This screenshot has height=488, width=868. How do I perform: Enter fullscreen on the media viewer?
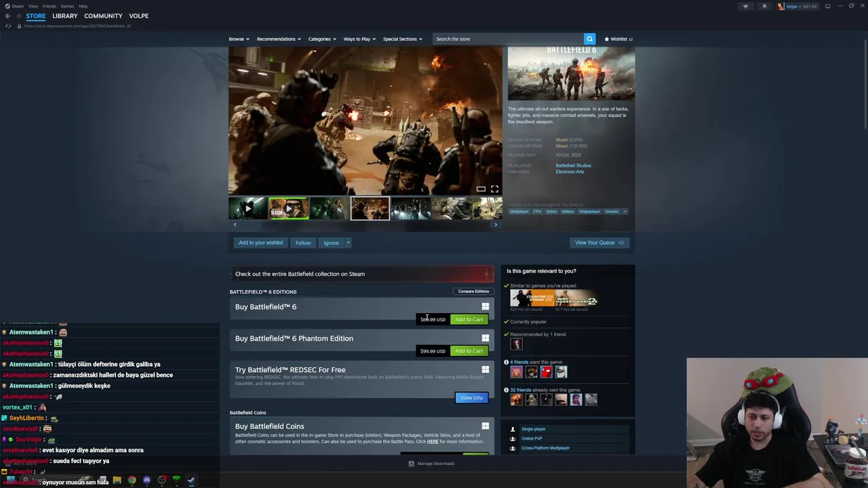494,189
